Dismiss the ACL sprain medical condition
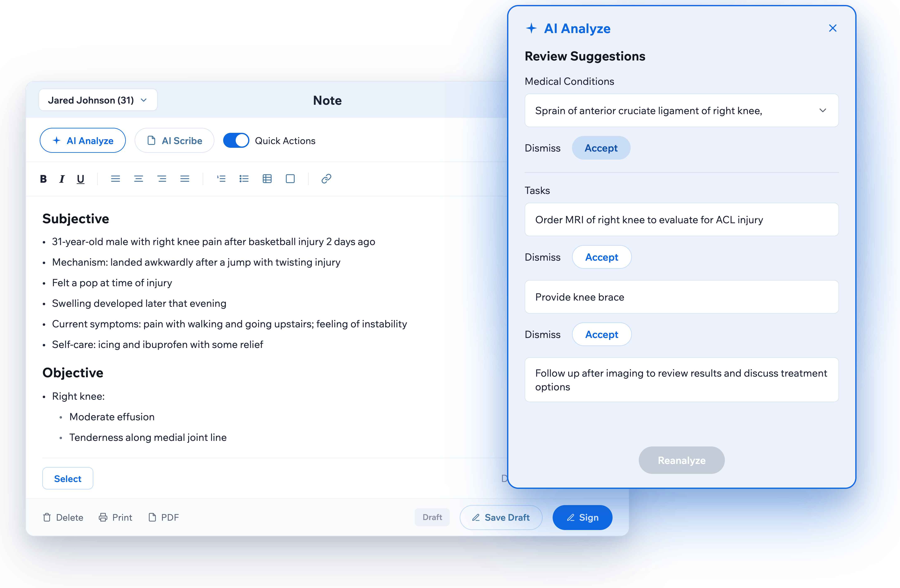 tap(543, 148)
